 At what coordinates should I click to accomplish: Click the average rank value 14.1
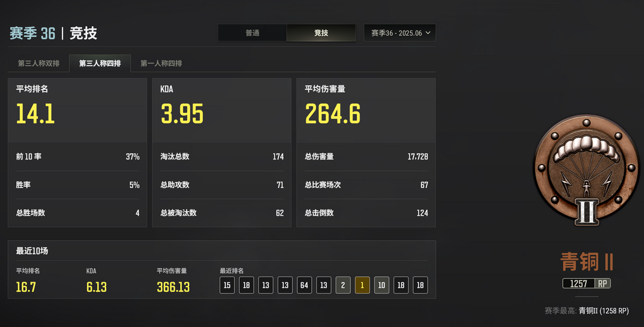coord(35,114)
